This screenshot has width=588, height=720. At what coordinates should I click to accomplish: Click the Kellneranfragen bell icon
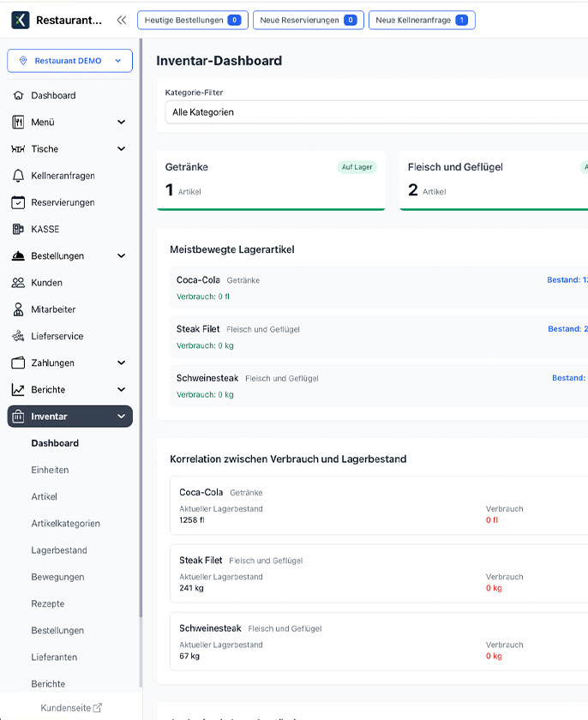18,176
